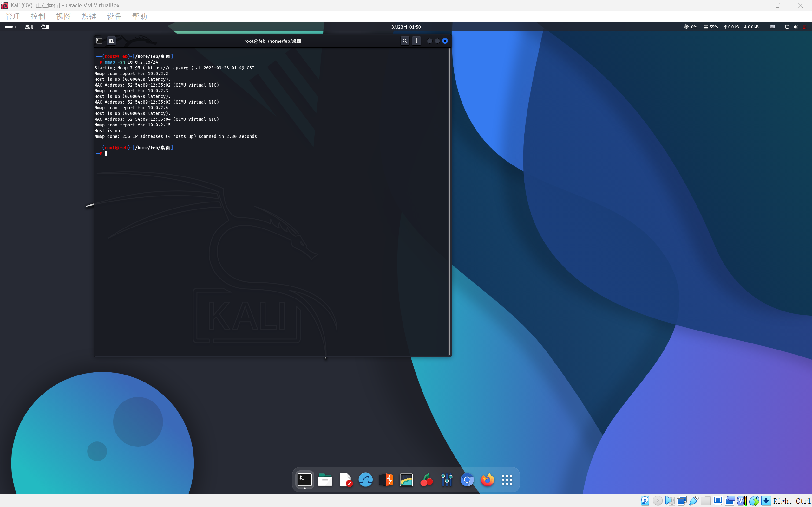Open CherryTree notes app in dock
812x507 pixels.
[427, 480]
